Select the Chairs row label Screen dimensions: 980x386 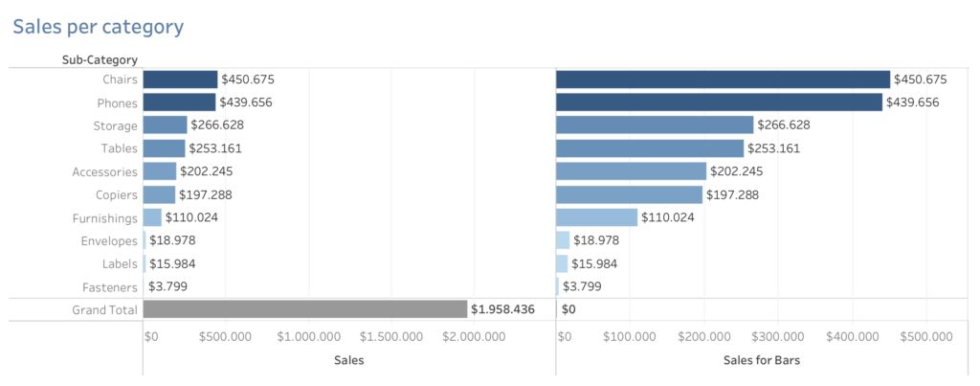click(x=120, y=79)
